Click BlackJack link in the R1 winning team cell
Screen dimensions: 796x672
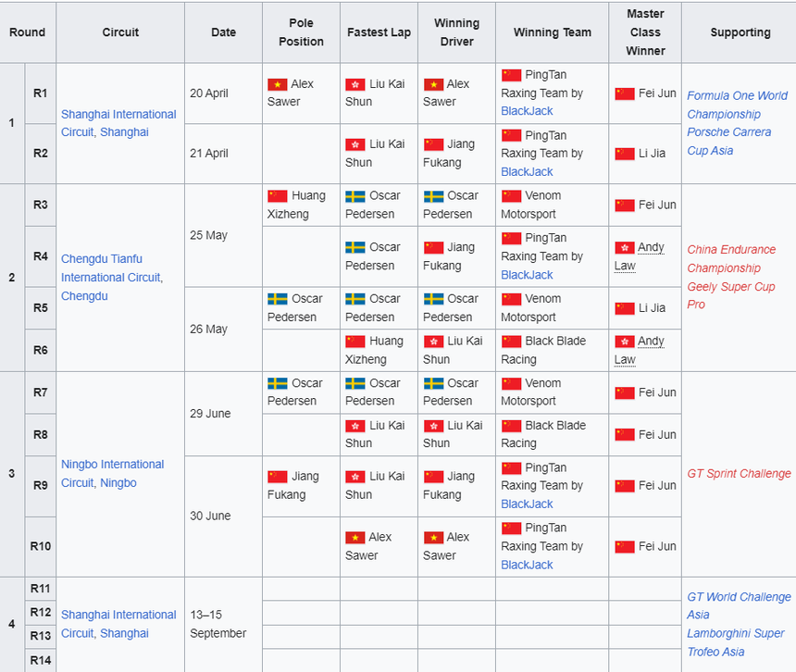tap(527, 111)
